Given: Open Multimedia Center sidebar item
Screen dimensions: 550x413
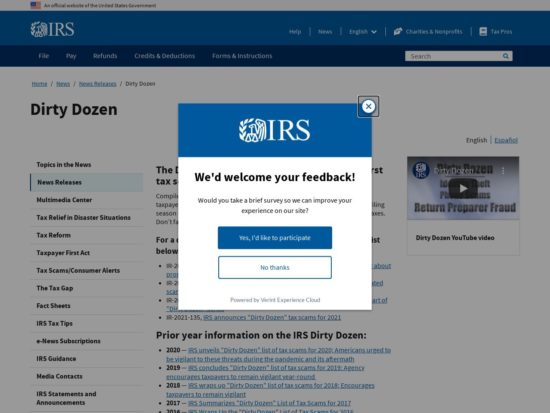Looking at the screenshot, I should coord(64,200).
